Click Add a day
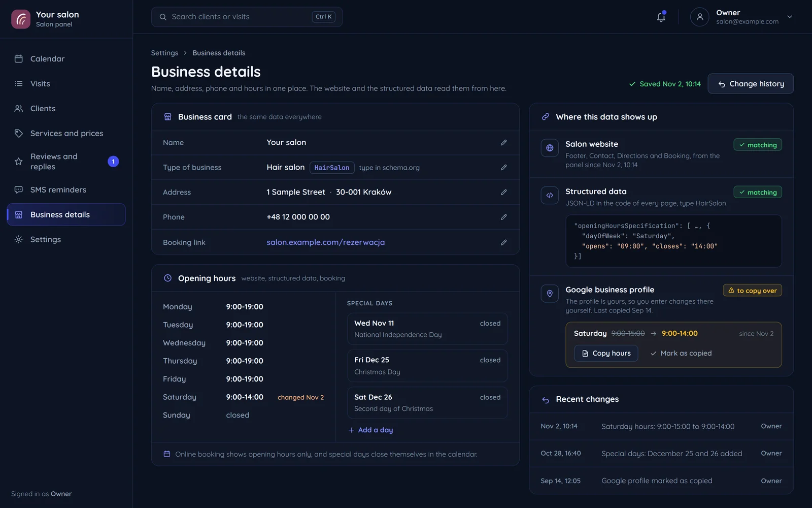The width and height of the screenshot is (812, 508). [x=370, y=430]
